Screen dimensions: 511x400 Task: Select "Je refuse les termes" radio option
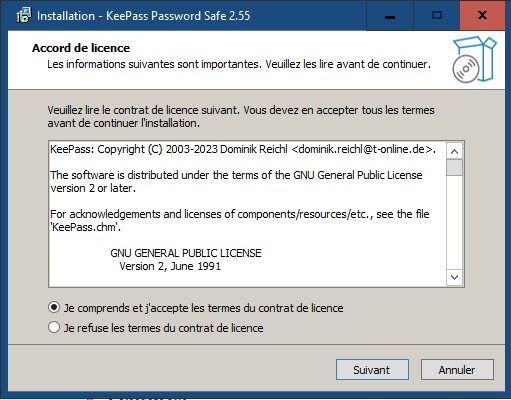pyautogui.click(x=54, y=327)
